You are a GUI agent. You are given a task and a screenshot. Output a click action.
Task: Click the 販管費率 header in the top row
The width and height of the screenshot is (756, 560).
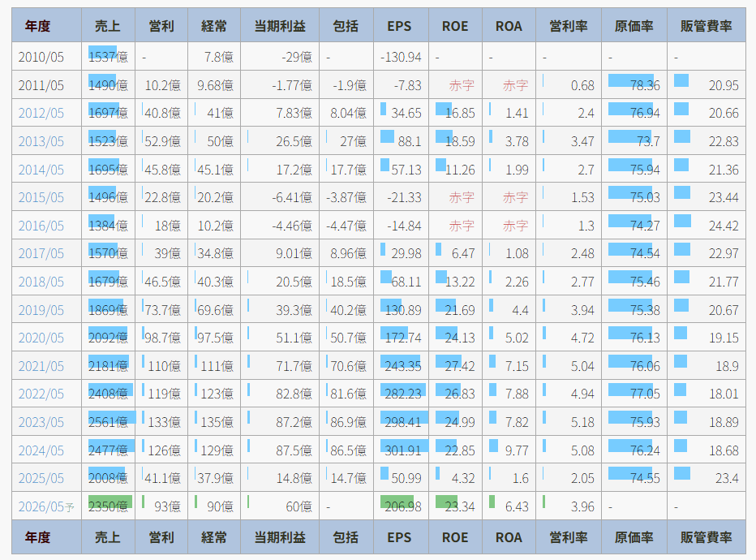click(x=706, y=26)
